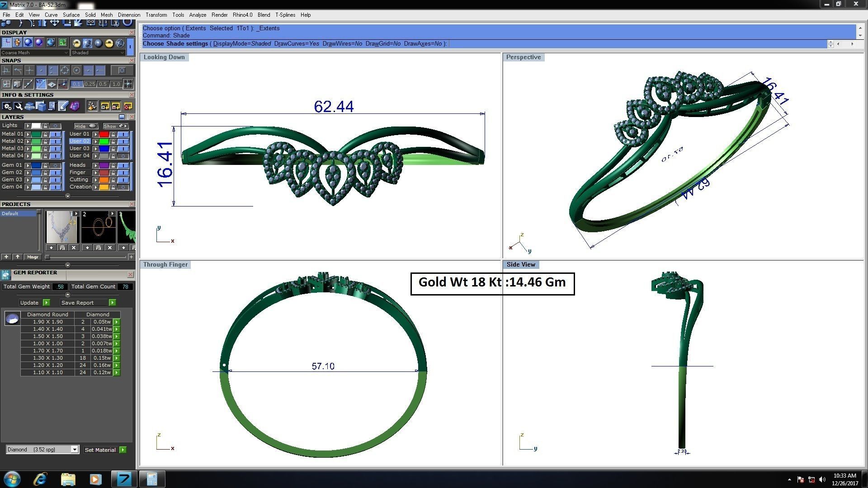
Task: Click the Set Material button
Action: coord(105,450)
